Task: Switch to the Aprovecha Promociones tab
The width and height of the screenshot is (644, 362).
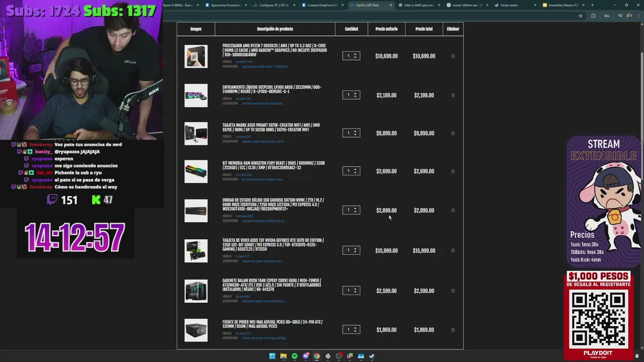Action: point(226,5)
